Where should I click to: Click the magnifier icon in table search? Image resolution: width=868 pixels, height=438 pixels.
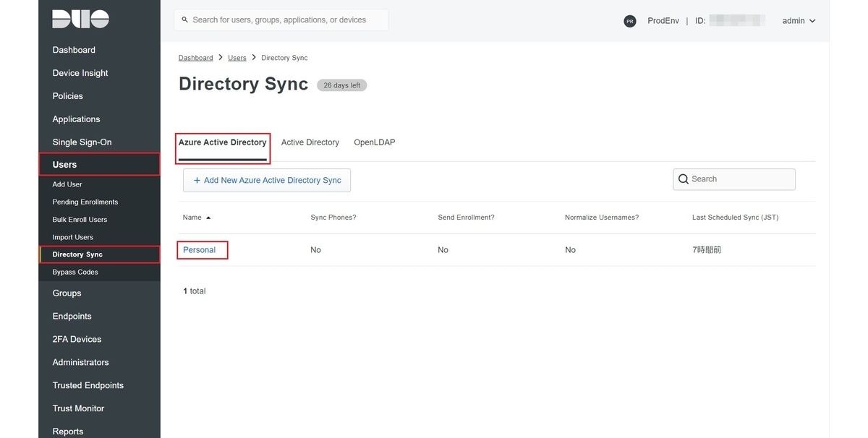click(x=683, y=179)
